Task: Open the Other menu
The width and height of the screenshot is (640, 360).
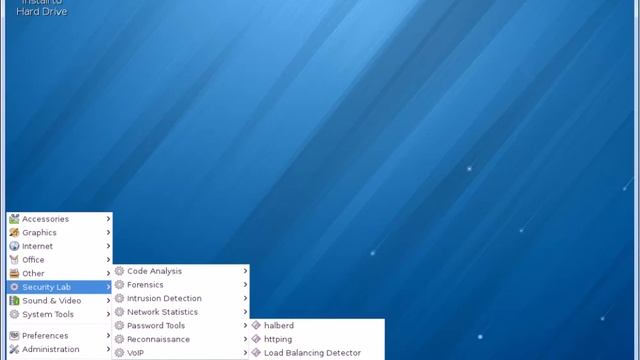Action: [x=60, y=273]
